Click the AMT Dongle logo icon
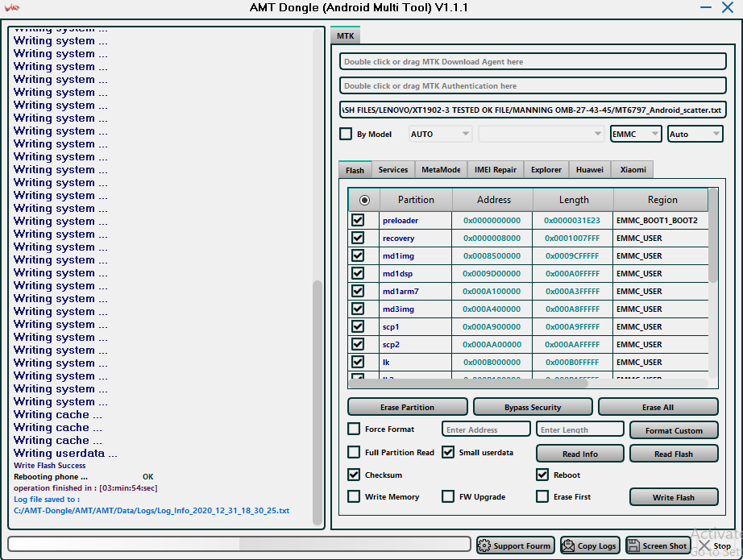The height and width of the screenshot is (560, 743). pyautogui.click(x=12, y=7)
